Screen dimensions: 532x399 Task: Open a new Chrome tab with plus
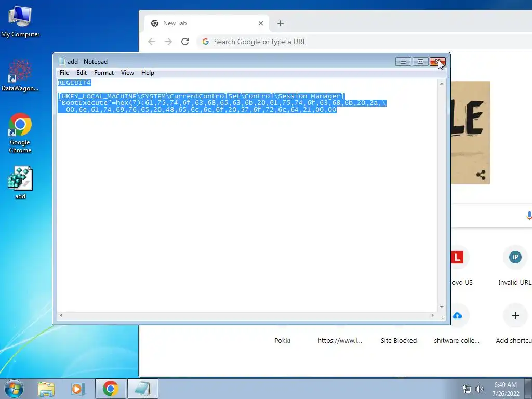pos(280,23)
